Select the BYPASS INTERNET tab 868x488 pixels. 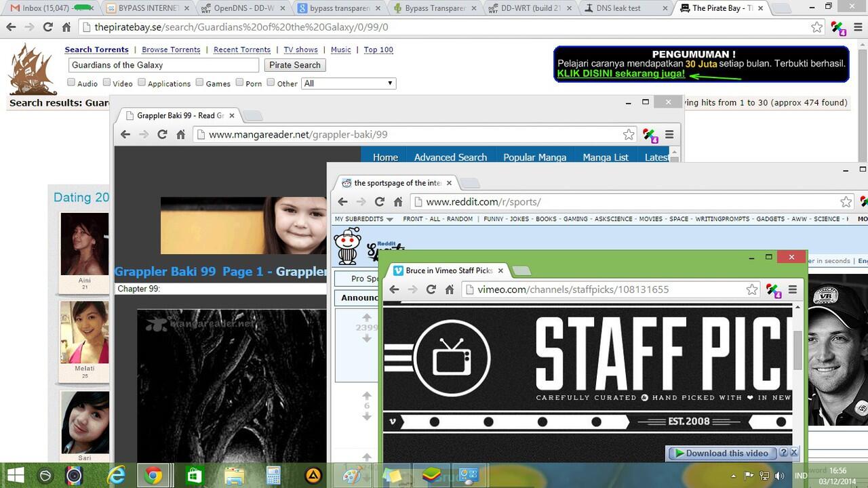(148, 8)
